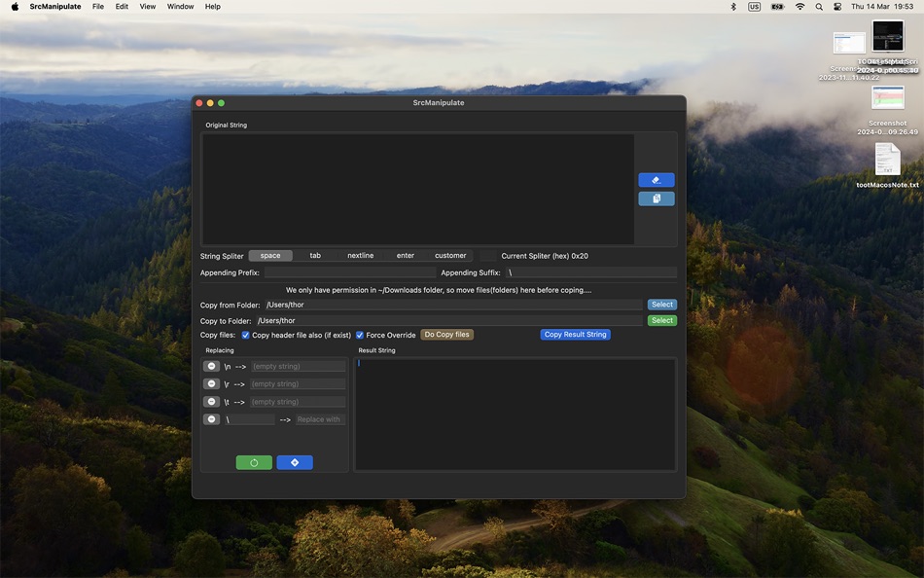Remove the \t replacement rule with minus icon

click(x=211, y=401)
